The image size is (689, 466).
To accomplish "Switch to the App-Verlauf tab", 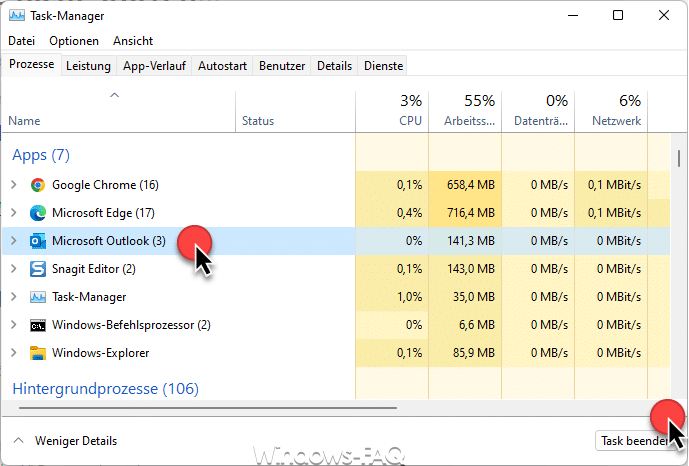I will point(154,66).
